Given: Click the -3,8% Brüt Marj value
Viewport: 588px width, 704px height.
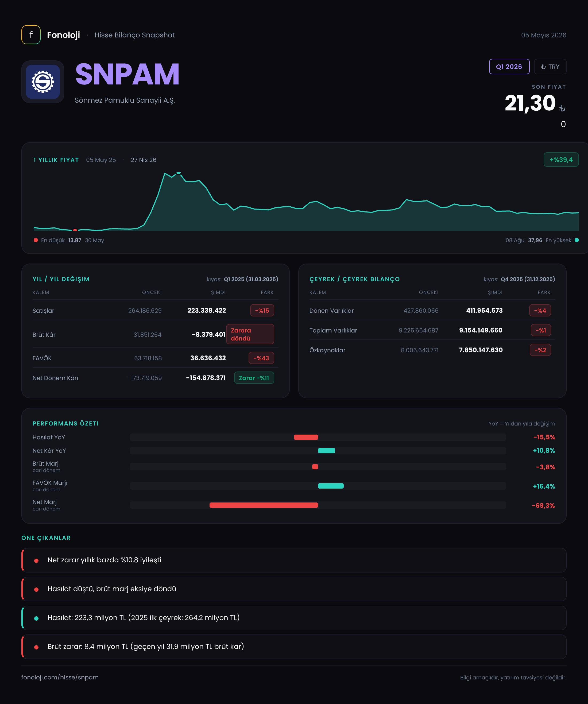Looking at the screenshot, I should 546,467.
